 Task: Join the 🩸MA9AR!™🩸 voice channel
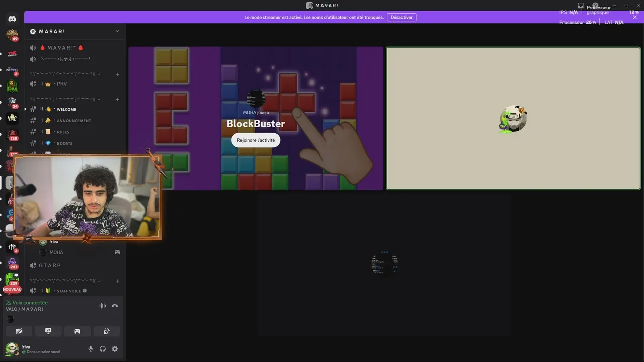click(x=74, y=48)
